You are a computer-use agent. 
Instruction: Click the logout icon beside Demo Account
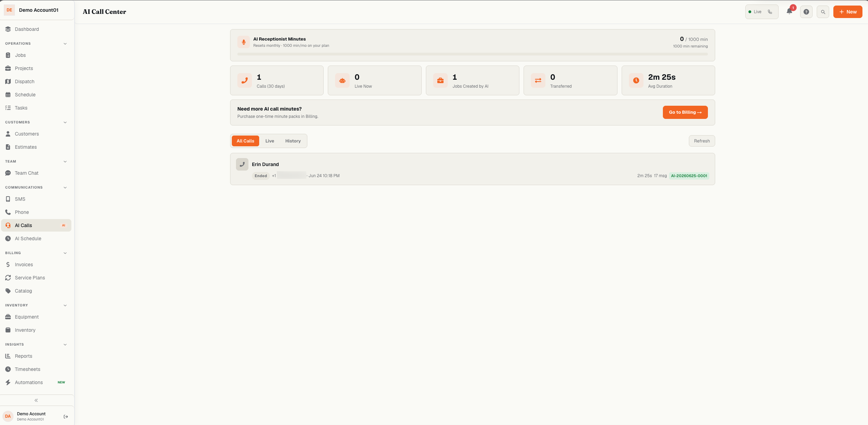click(66, 417)
